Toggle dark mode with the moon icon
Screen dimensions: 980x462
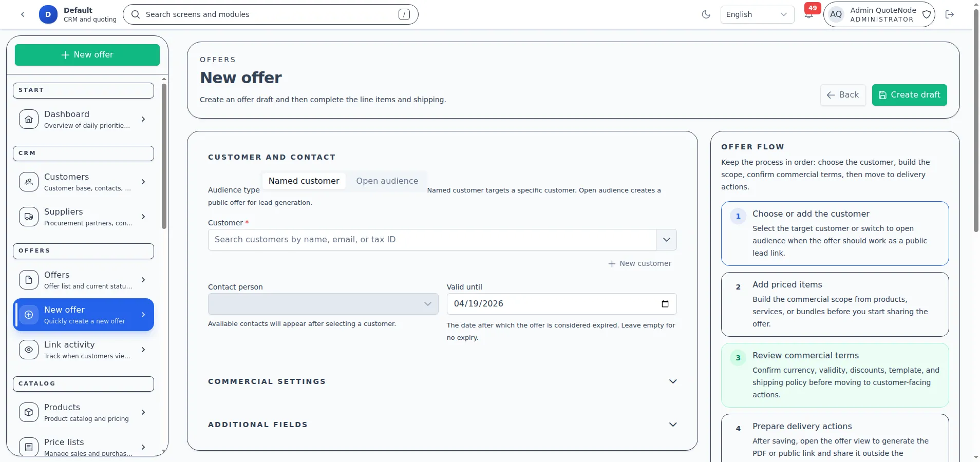coord(706,14)
